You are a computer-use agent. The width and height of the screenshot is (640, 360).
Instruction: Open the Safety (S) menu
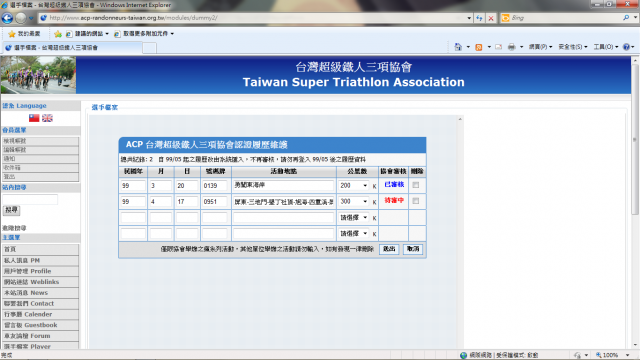tap(573, 47)
